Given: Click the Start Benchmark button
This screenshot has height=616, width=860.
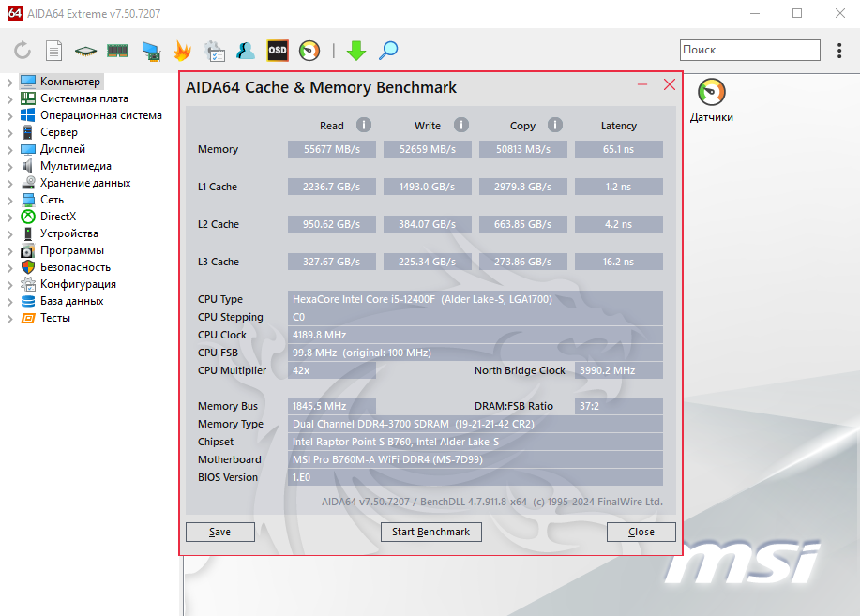Looking at the screenshot, I should click(431, 532).
